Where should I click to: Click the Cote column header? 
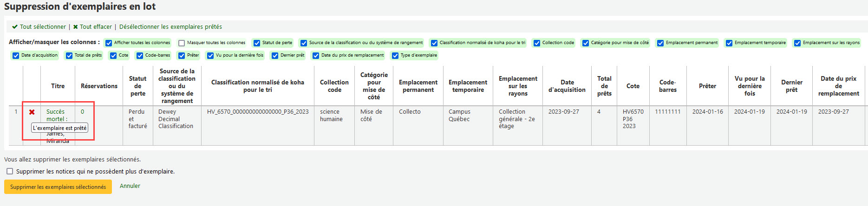coord(633,86)
